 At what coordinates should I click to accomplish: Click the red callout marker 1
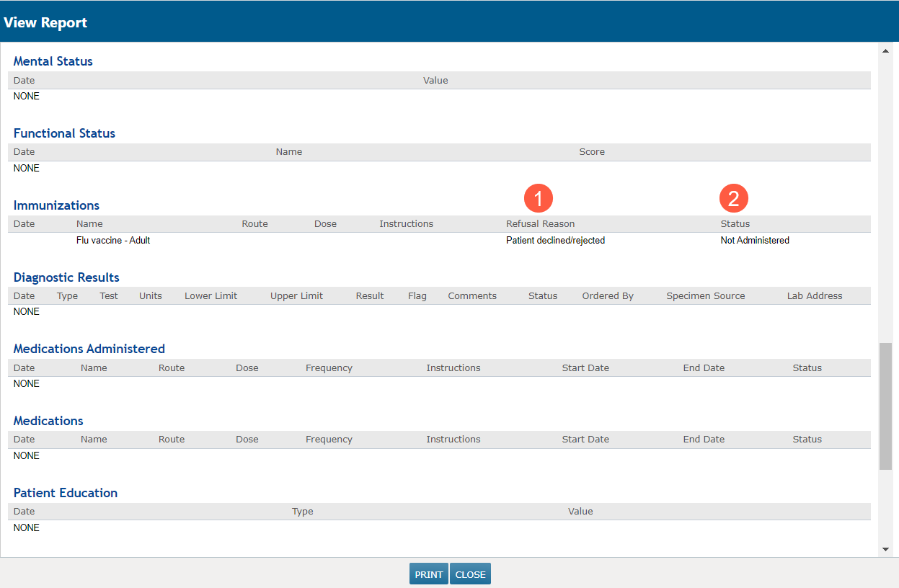[539, 197]
